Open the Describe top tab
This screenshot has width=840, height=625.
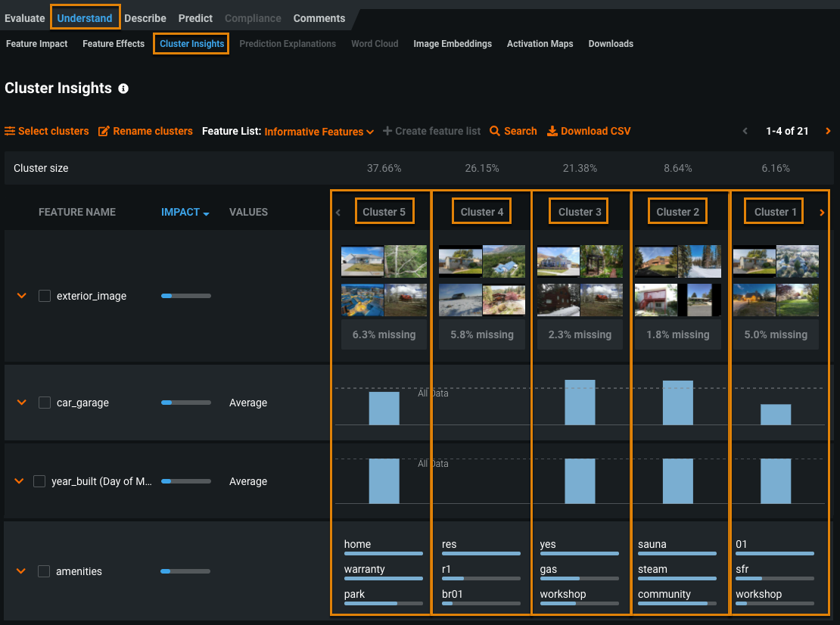145,18
